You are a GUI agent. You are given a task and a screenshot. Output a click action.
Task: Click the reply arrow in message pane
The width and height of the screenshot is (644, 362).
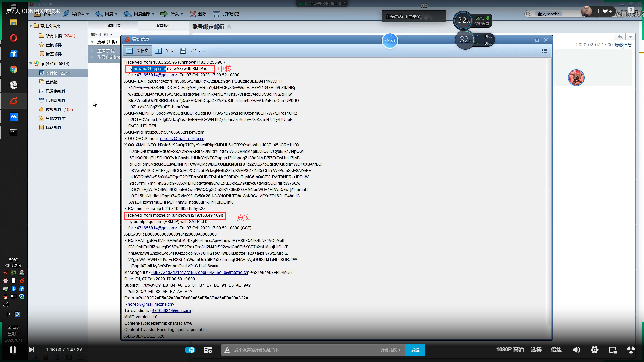(x=620, y=37)
